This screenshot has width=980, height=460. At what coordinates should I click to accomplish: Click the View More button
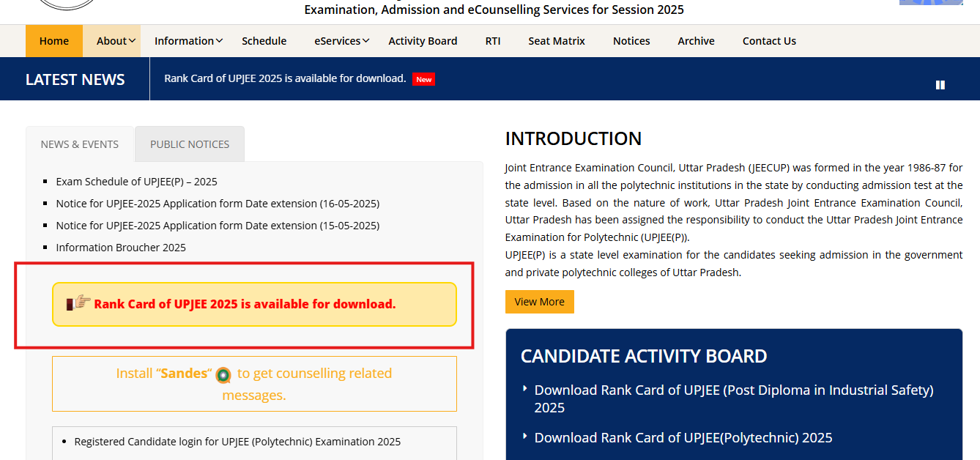coord(540,302)
